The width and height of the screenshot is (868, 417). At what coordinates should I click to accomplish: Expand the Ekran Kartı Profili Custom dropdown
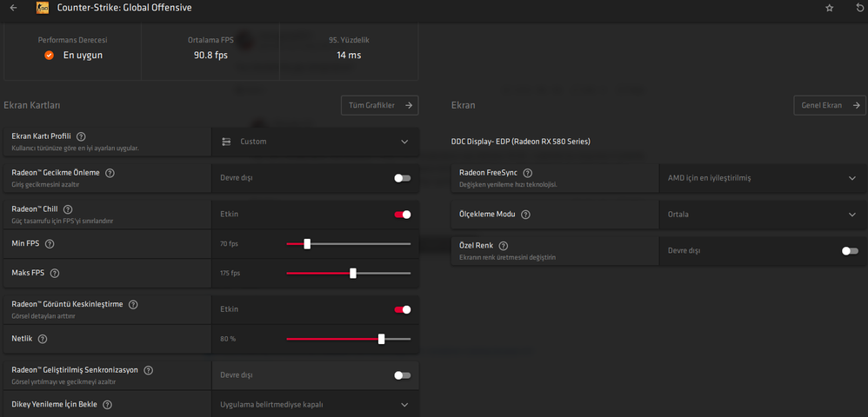coord(315,142)
